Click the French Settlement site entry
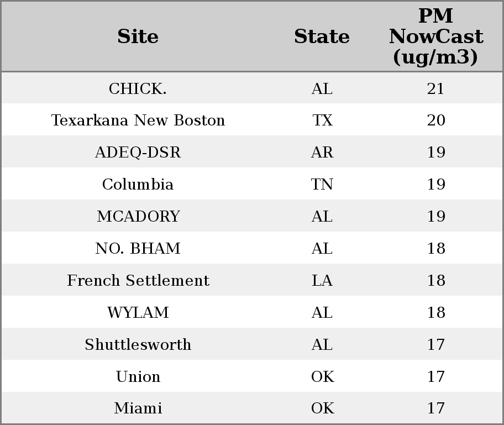Viewport: 504px width, 425px height. point(138,281)
